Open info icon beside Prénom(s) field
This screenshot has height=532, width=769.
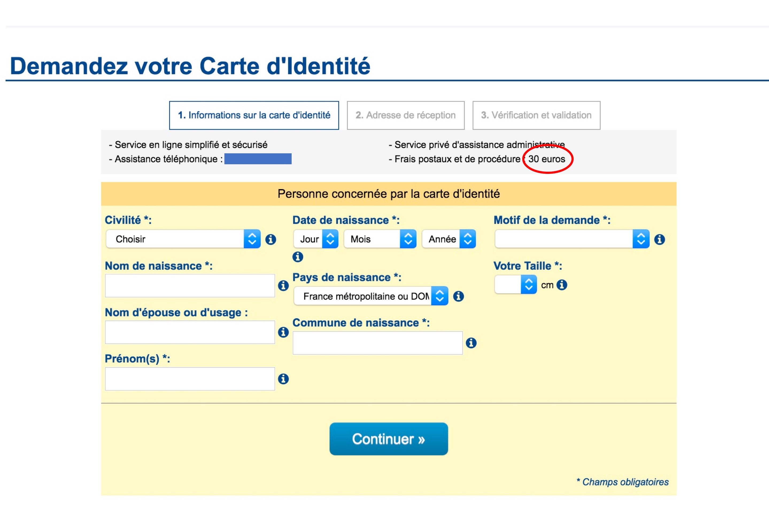click(x=283, y=379)
